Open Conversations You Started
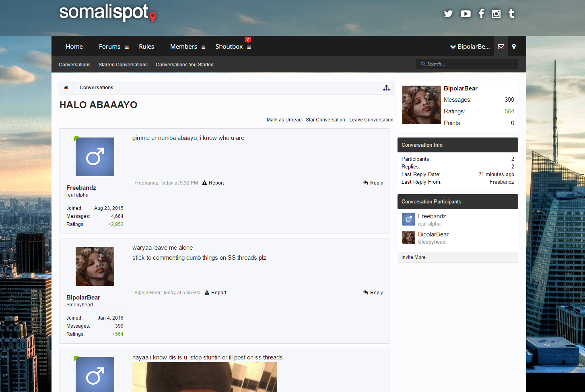This screenshot has width=585, height=392. (185, 65)
